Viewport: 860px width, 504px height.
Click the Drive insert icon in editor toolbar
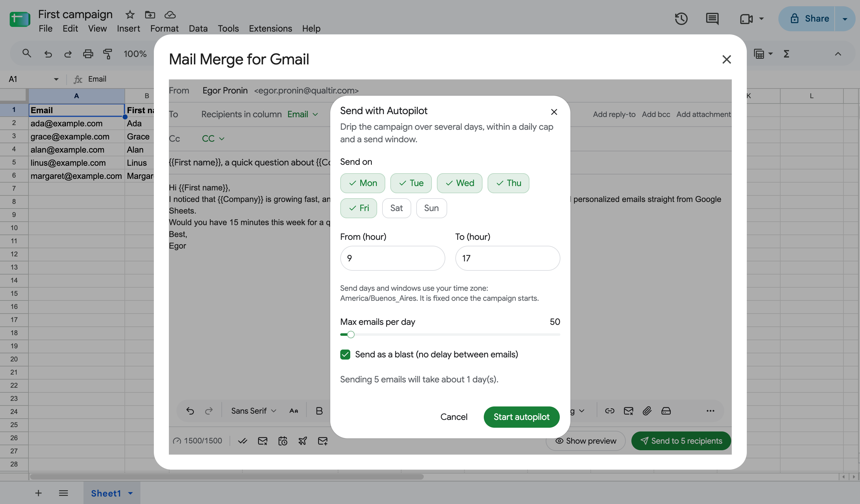click(666, 411)
